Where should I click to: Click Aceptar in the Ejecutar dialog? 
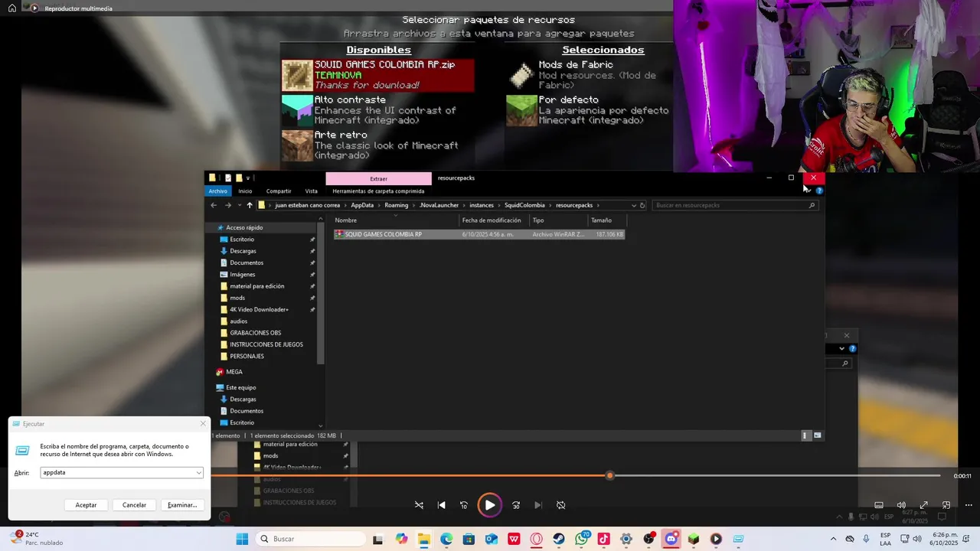(x=86, y=505)
